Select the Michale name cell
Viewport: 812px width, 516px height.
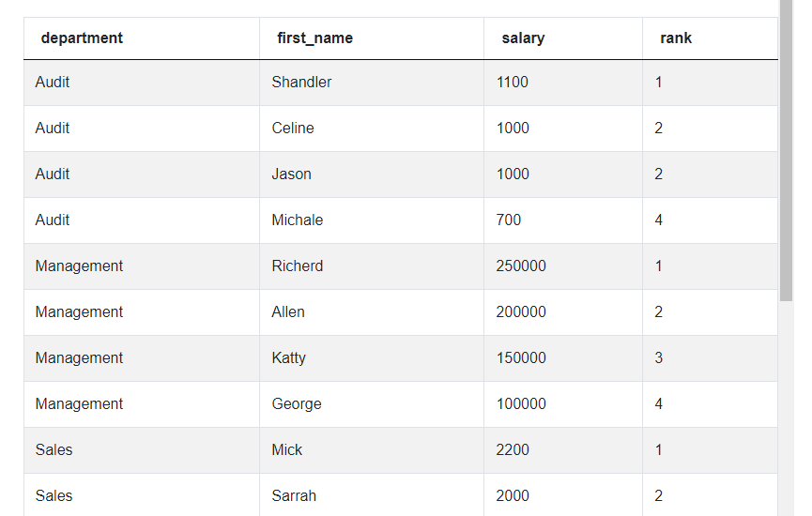[297, 220]
